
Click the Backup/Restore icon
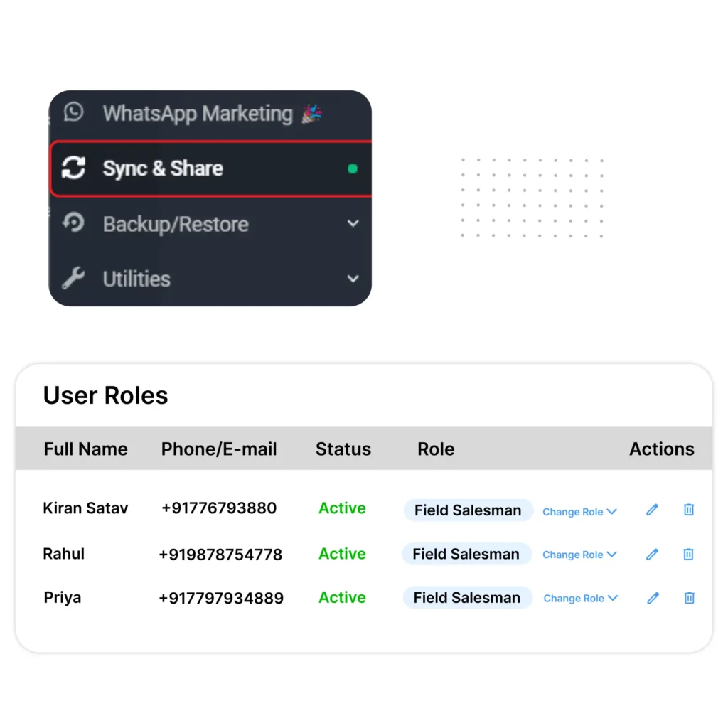[x=73, y=223]
